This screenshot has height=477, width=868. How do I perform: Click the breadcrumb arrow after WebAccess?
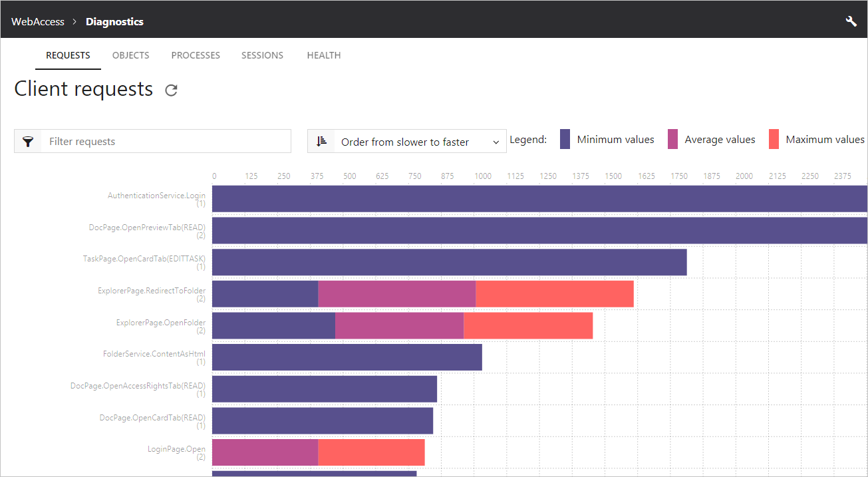point(75,22)
